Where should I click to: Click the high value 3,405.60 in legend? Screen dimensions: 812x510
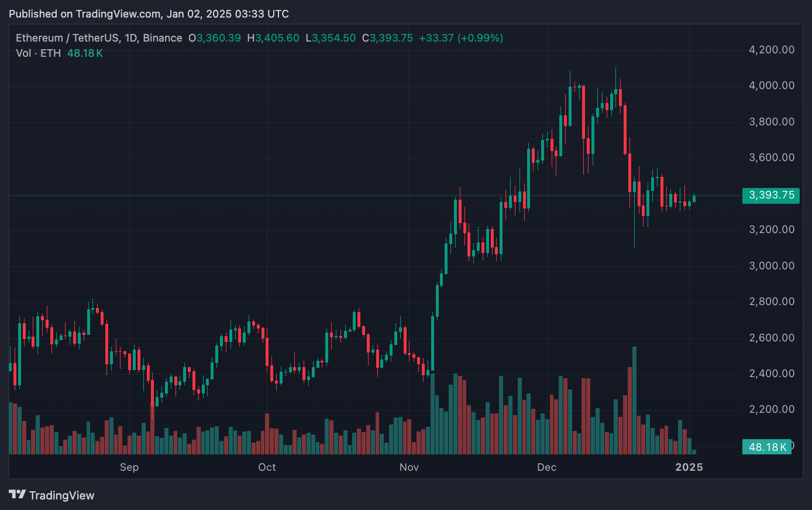pos(277,38)
